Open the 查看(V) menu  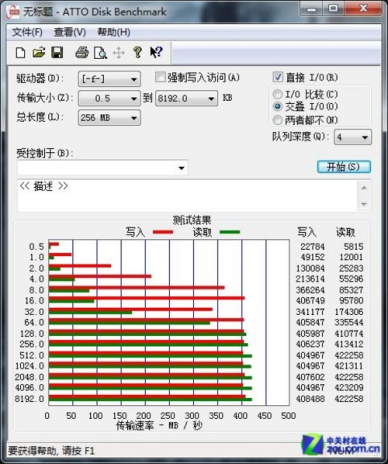click(x=70, y=32)
